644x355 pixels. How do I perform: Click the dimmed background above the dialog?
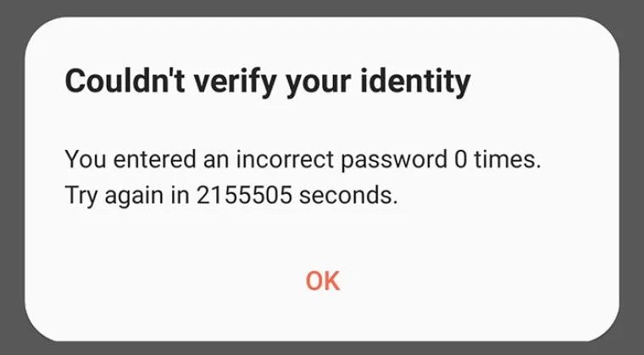[x=322, y=8]
